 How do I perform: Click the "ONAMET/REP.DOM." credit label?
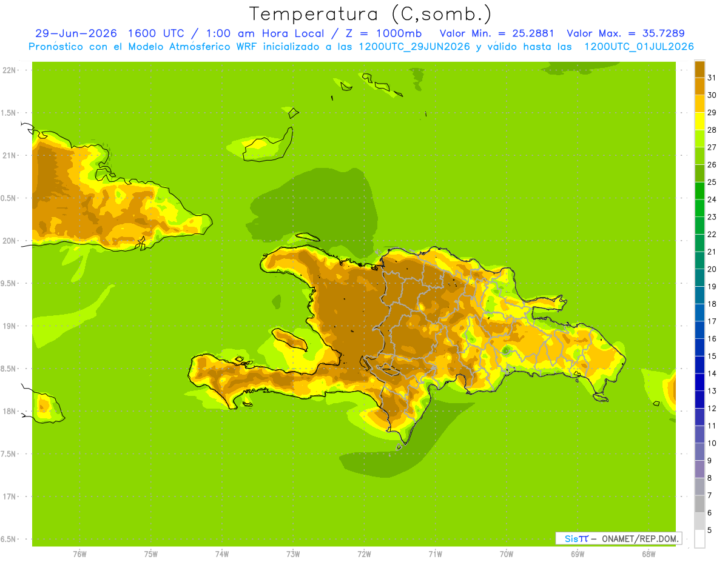tap(641, 538)
